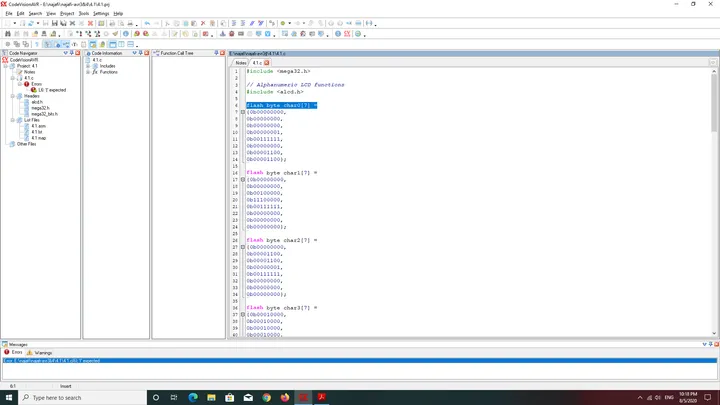Viewport: 720px width, 405px height.
Task: Open the Project menu
Action: 67,14
